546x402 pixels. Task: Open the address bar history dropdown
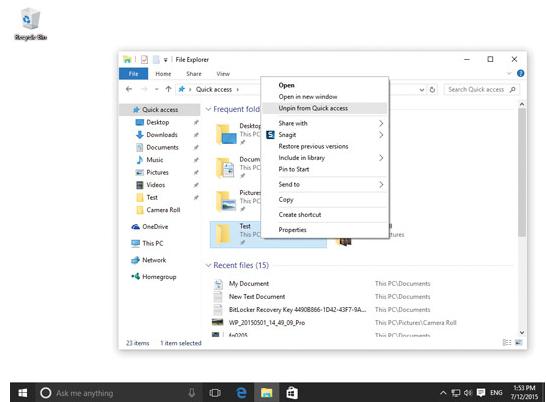422,90
